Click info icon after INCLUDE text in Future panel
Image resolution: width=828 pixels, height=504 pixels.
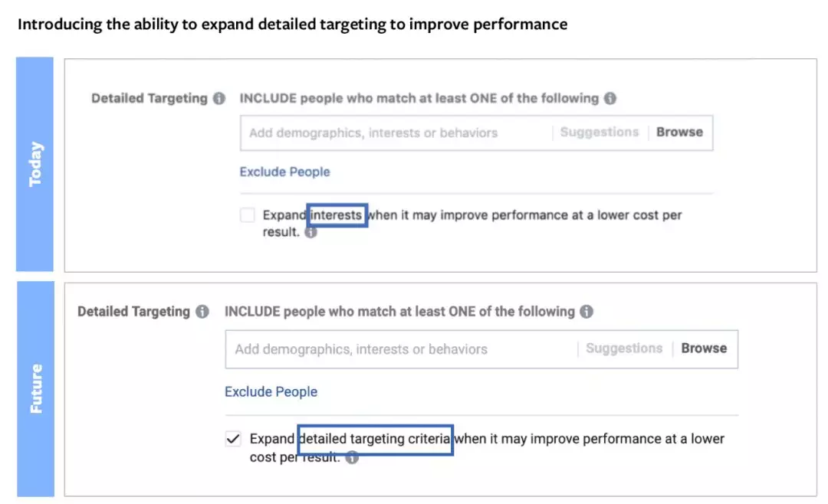click(586, 312)
